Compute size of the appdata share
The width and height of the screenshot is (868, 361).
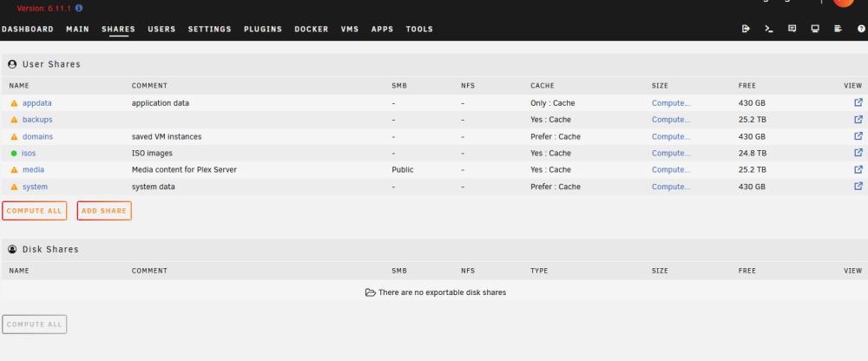point(671,103)
